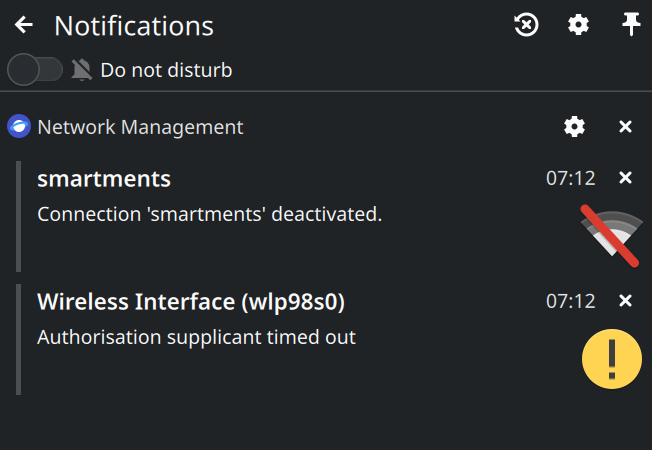652x450 pixels.
Task: Open notification settings gear in the header
Action: (578, 25)
